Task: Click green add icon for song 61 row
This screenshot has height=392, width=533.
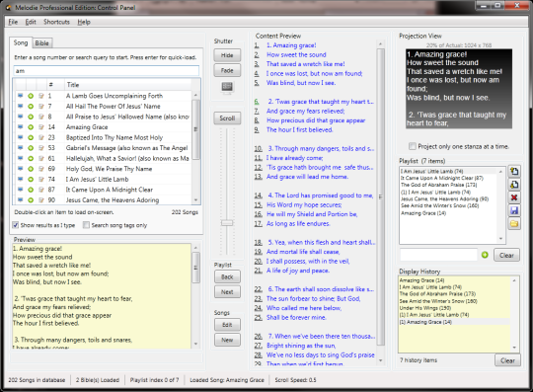Action: coord(31,158)
